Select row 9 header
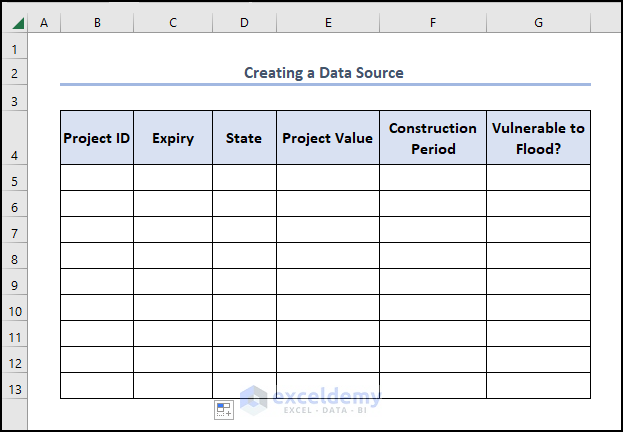 tap(14, 285)
